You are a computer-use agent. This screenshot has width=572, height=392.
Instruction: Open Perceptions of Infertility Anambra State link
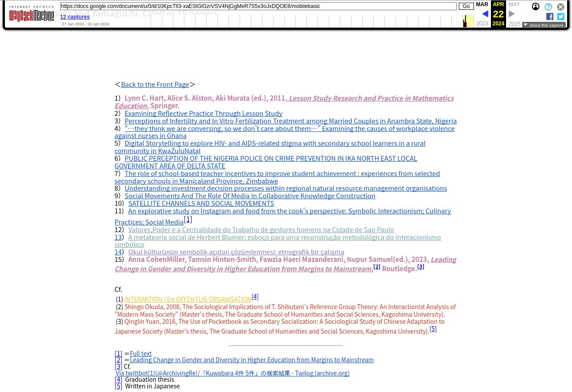[x=290, y=121]
